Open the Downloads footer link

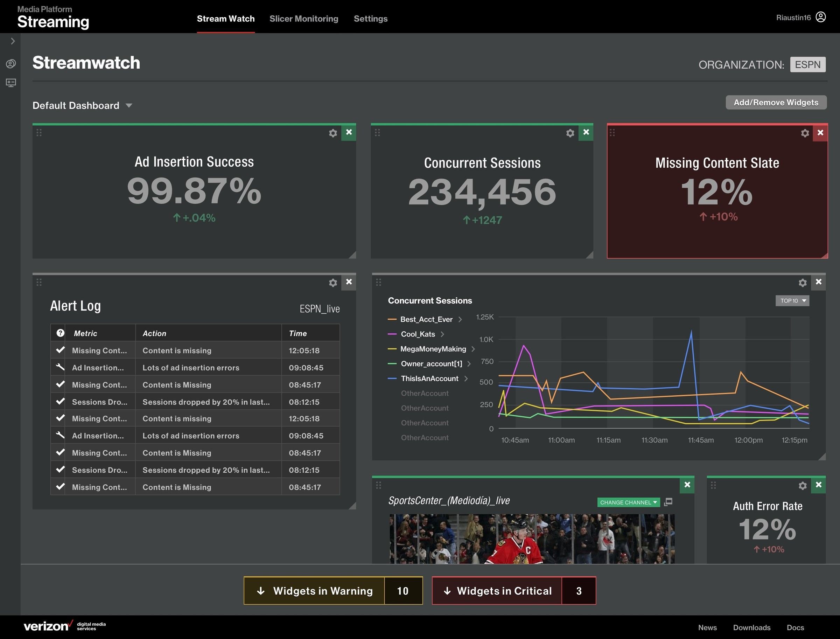coord(752,627)
